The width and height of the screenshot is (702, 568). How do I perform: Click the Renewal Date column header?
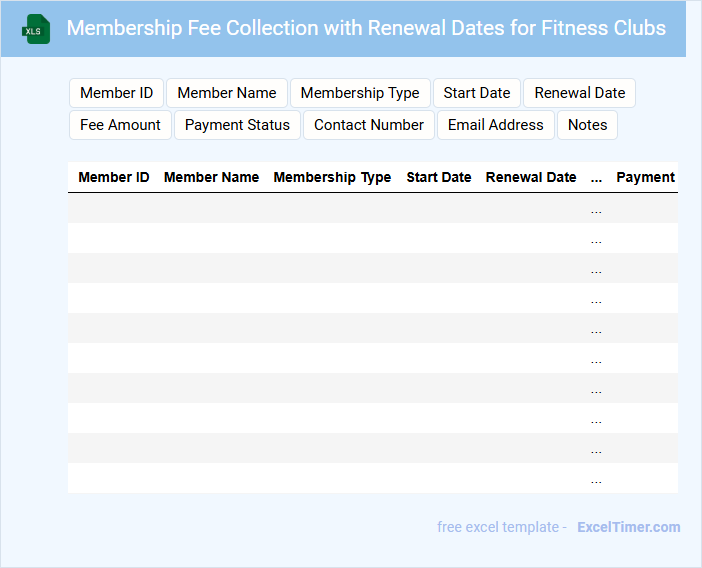pos(531,177)
